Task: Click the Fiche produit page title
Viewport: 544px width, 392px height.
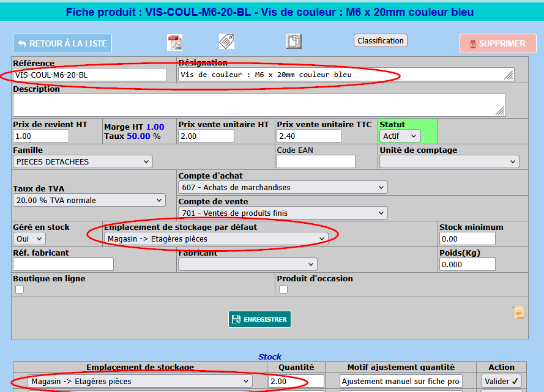Action: (270, 12)
